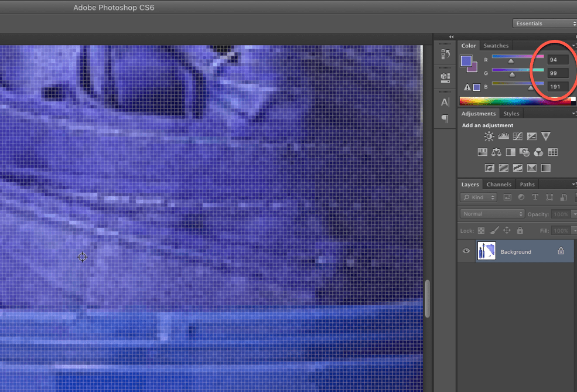Switch to the Swatches tab
577x392 pixels.
pyautogui.click(x=496, y=46)
